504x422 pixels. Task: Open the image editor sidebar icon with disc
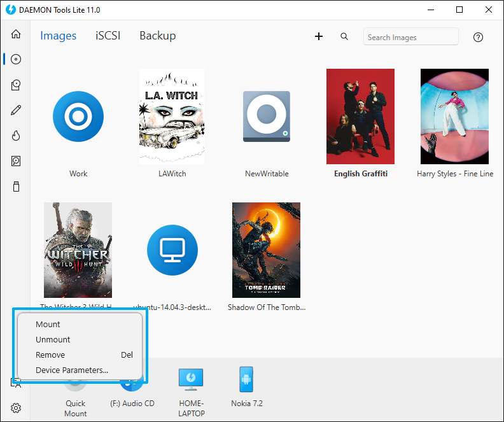tap(16, 85)
